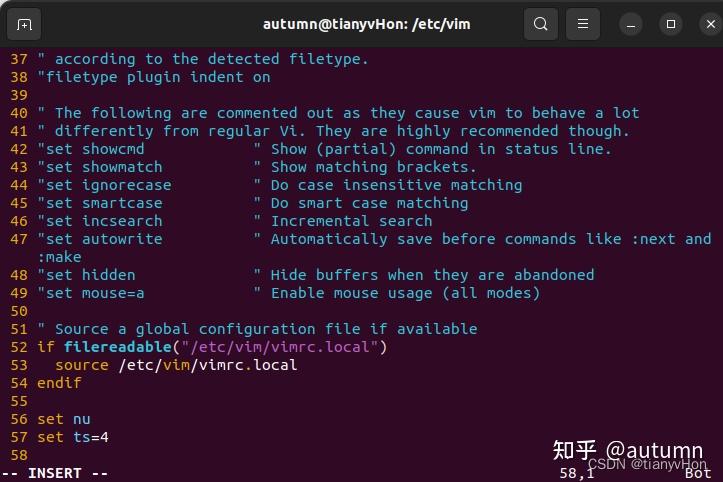Click '"set smartcase' on line 45
Viewport: 723px width, 482px height.
(100, 203)
